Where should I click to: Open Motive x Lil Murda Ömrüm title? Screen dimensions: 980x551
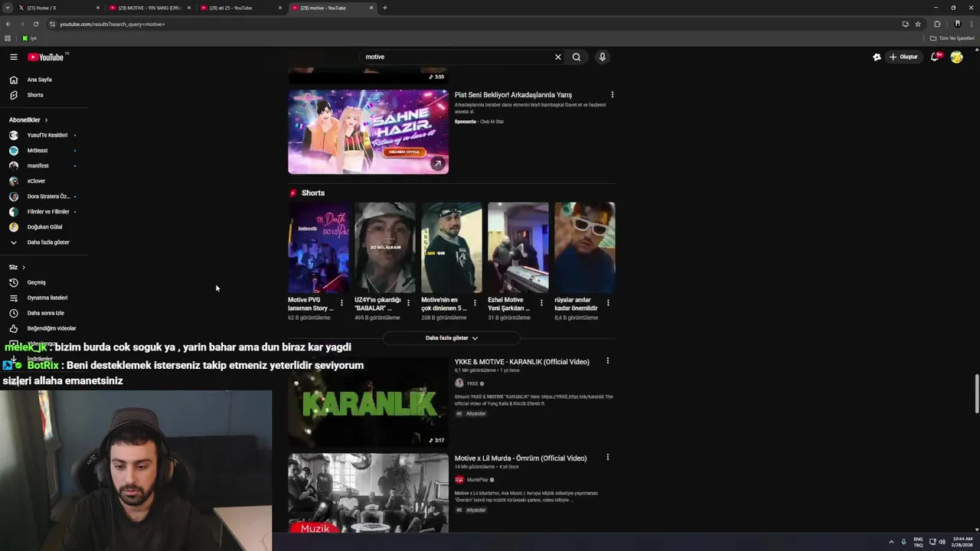pos(521,458)
